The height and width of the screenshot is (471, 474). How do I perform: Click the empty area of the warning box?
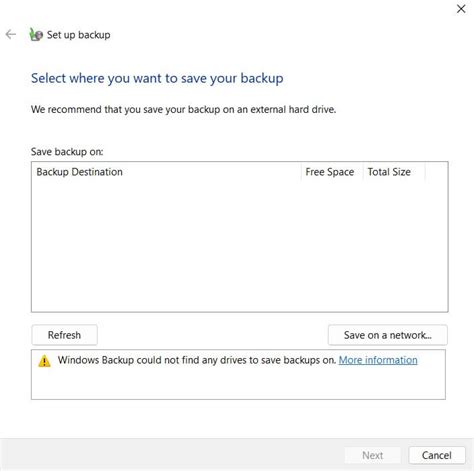[238, 383]
